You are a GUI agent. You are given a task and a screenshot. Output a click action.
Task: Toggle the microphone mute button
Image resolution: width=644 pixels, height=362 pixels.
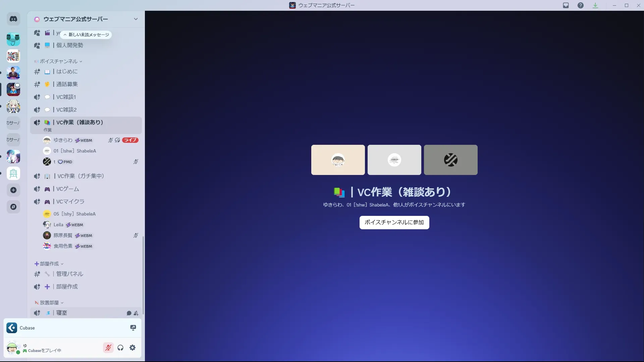[108, 348]
